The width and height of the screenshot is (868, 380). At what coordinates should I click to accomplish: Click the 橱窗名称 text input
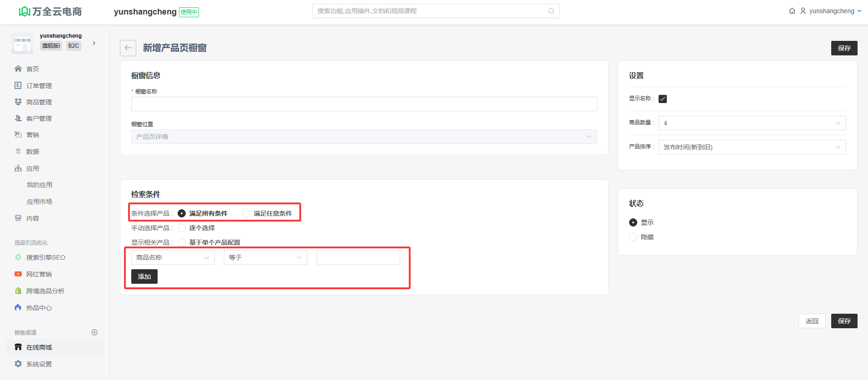[x=364, y=104]
